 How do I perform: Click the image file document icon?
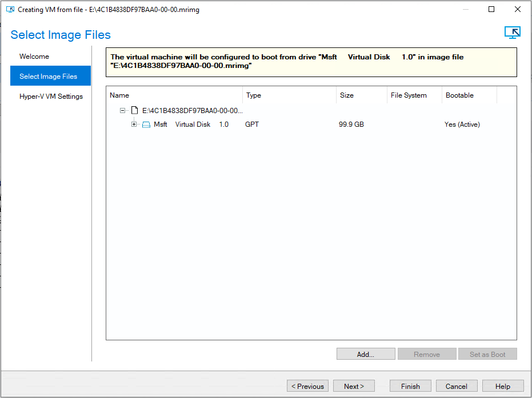coord(135,110)
